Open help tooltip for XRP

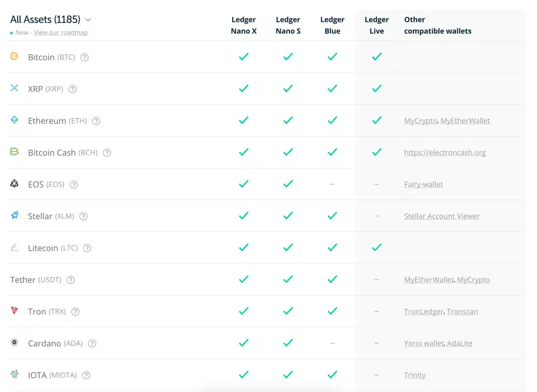click(72, 89)
